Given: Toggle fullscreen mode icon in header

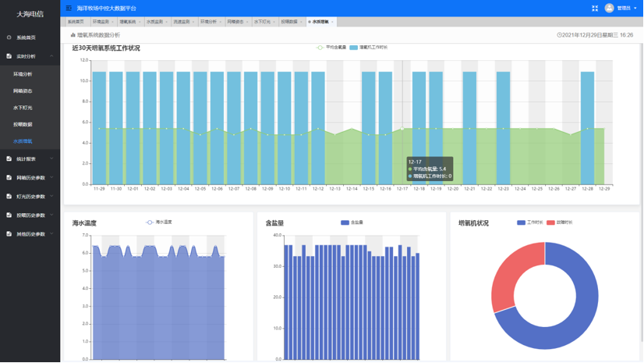Looking at the screenshot, I should [595, 8].
